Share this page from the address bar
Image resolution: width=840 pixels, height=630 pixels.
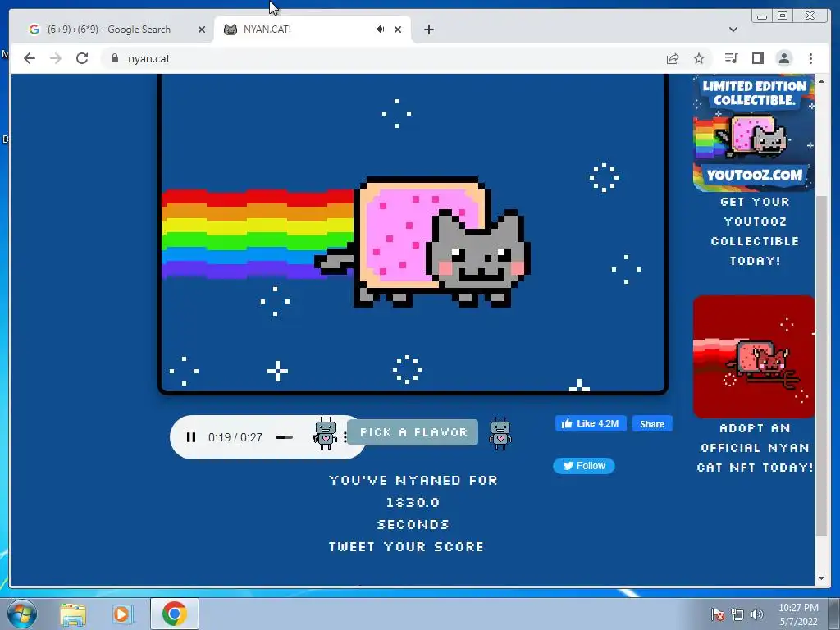click(x=673, y=58)
